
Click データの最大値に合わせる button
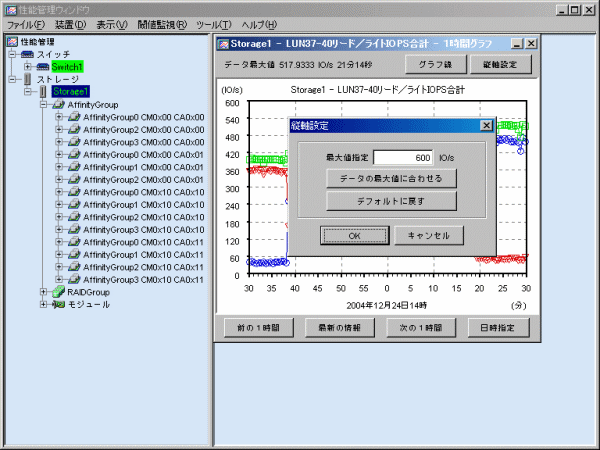pyautogui.click(x=391, y=178)
